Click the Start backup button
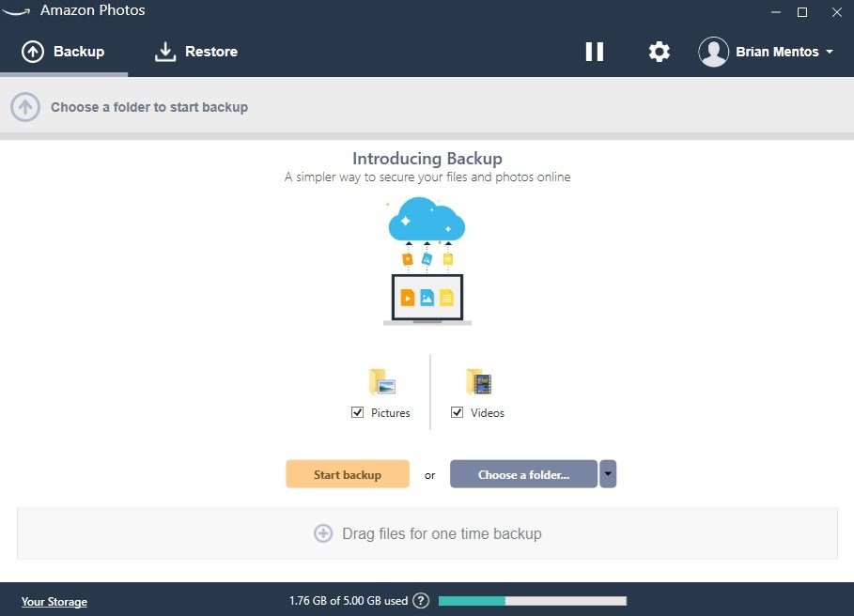Screen dimensions: 854x616 [x=348, y=474]
